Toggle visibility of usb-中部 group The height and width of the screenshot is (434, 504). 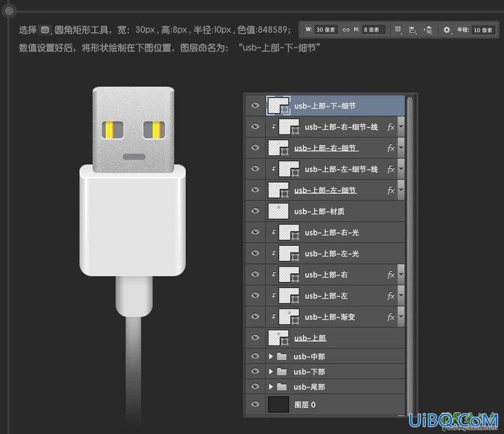pyautogui.click(x=255, y=356)
